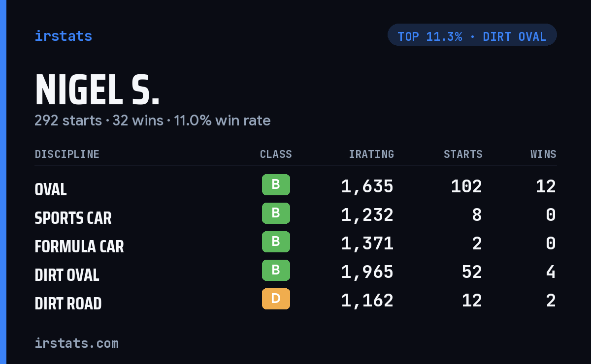Image resolution: width=591 pixels, height=364 pixels.
Task: Select the Formula Car discipline row
Action: [x=295, y=244]
